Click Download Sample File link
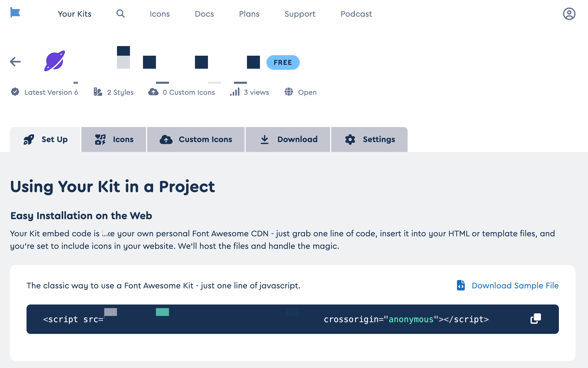 515,285
